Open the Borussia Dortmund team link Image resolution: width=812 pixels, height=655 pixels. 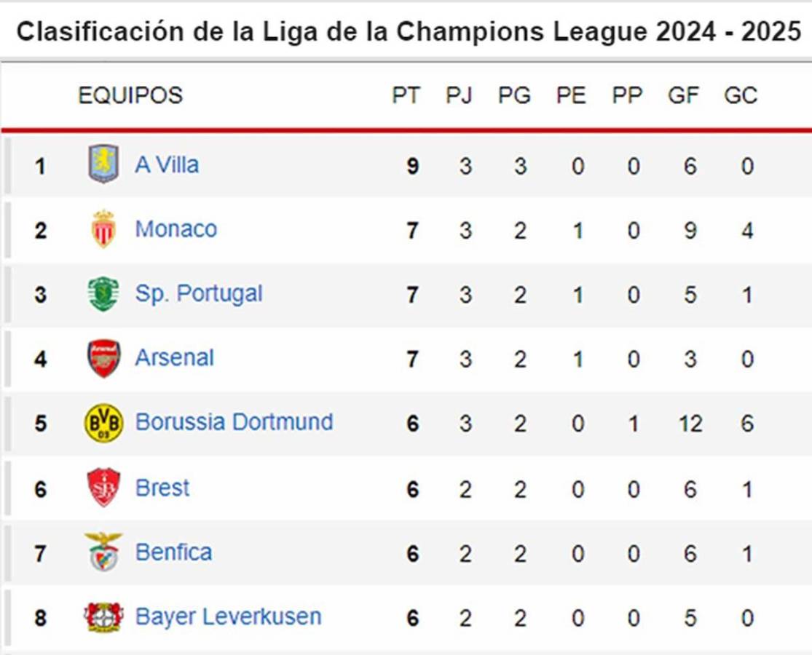234,422
